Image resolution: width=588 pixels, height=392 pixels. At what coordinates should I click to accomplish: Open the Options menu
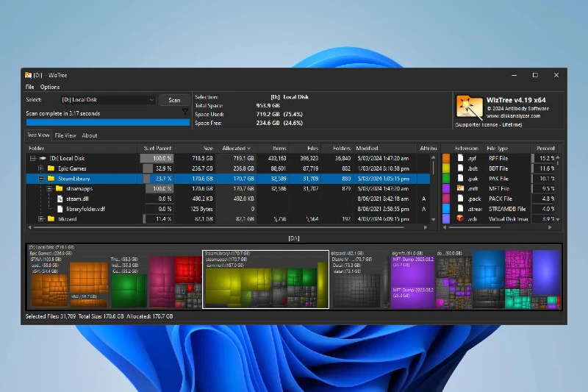[x=50, y=87]
